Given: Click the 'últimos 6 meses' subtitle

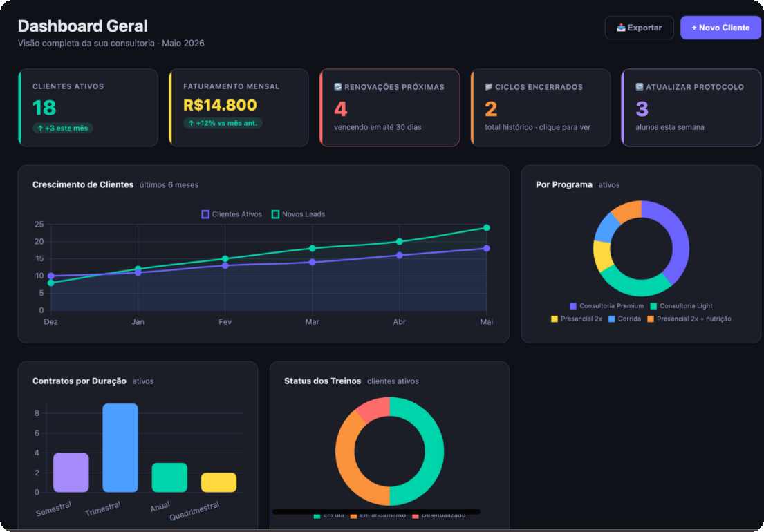Looking at the screenshot, I should (169, 185).
